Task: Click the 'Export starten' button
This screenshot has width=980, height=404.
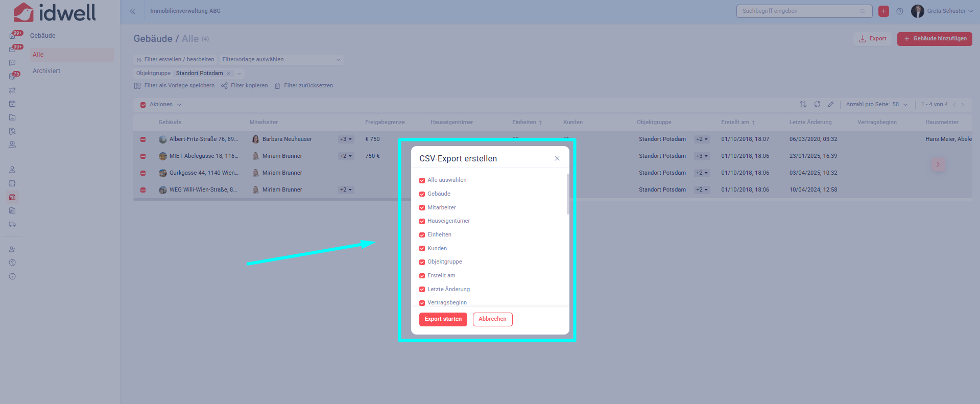Action: pos(443,319)
